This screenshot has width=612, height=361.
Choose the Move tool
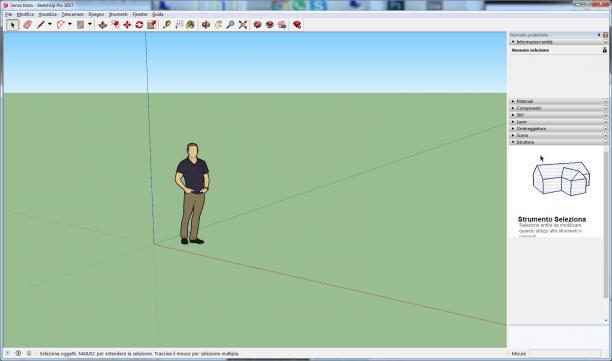tap(127, 25)
